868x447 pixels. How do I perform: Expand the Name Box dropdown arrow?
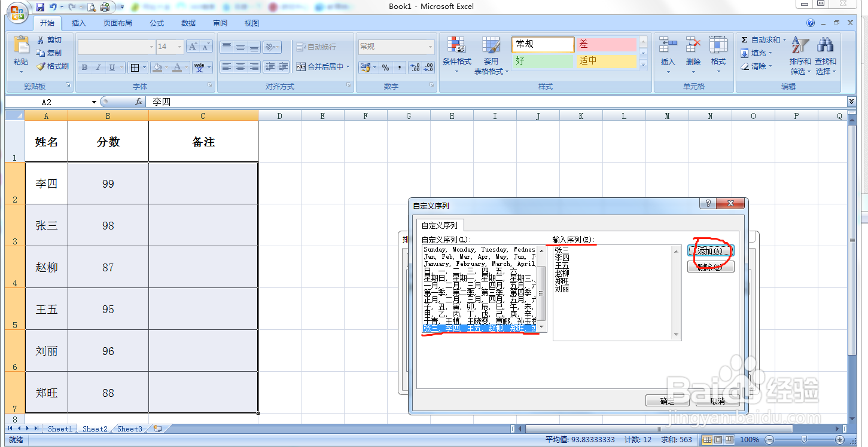pos(94,102)
